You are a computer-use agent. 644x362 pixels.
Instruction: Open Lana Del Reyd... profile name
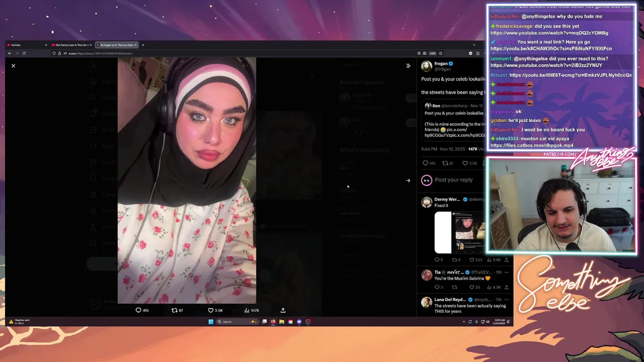point(450,300)
